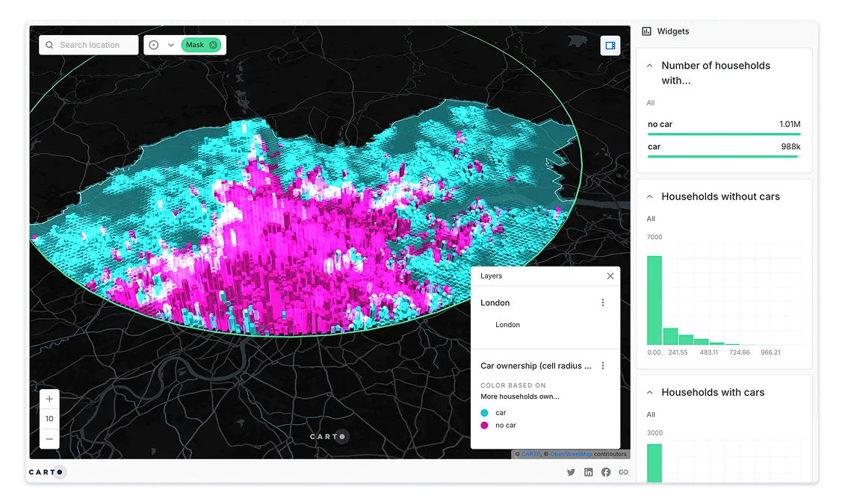This screenshot has width=845, height=504.
Task: Select the circle mask drawing tool
Action: [154, 45]
